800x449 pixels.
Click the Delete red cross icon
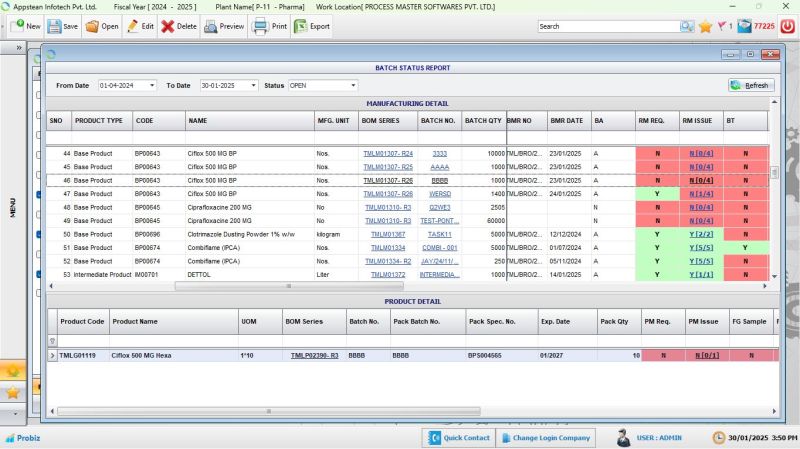[x=168, y=26]
